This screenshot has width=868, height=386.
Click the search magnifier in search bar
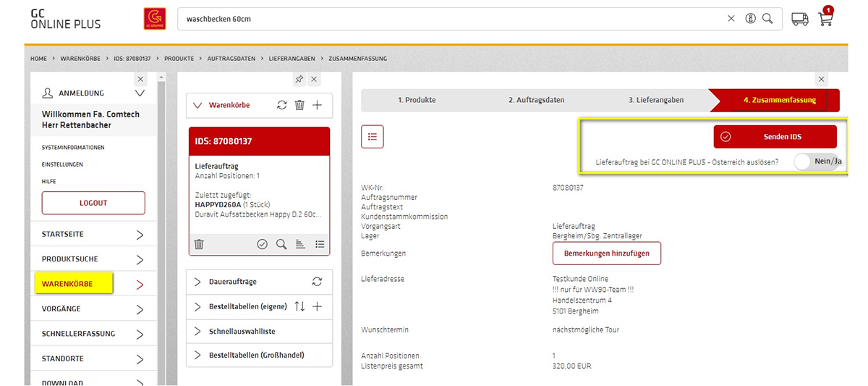point(767,19)
